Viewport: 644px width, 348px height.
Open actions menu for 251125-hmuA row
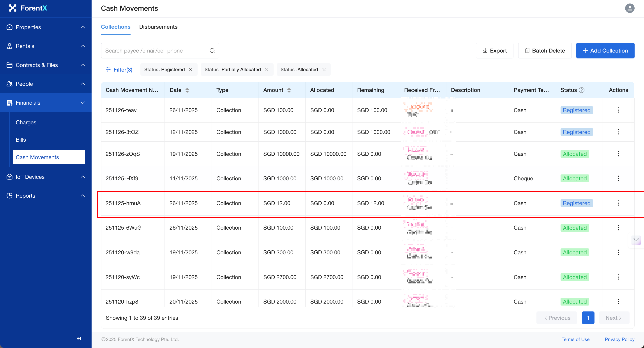618,203
